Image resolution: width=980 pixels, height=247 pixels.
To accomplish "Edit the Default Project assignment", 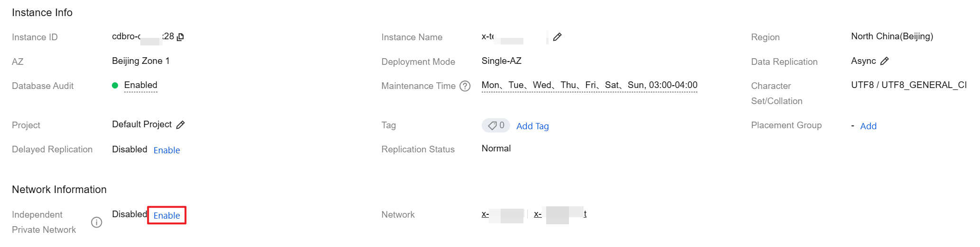I will [180, 125].
